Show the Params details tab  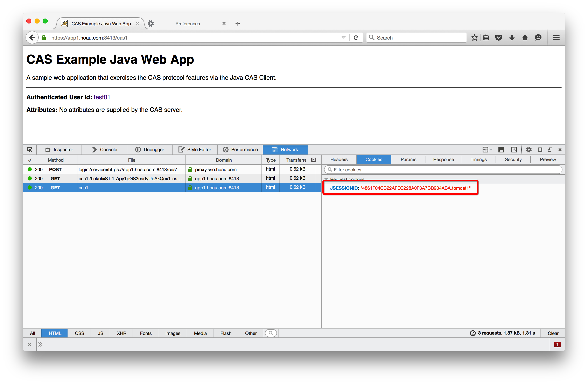(x=408, y=159)
